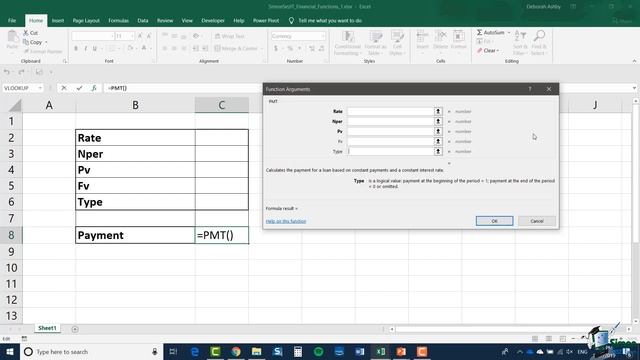Click the Rate input field in dialog

pos(390,111)
